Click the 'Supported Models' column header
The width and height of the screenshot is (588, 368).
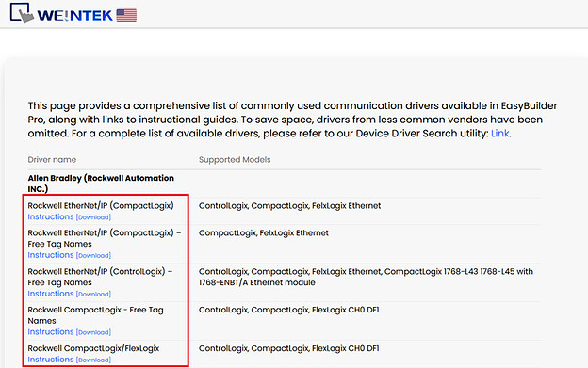(235, 159)
